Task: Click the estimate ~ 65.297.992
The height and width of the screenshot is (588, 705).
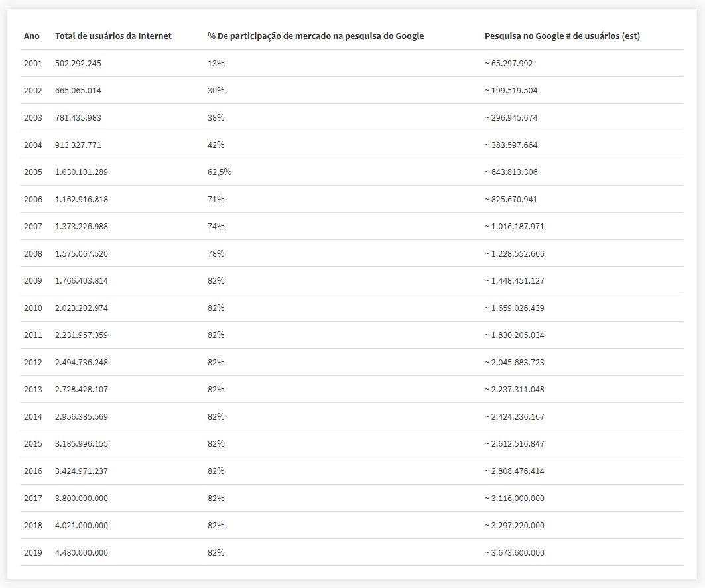Action: point(509,64)
